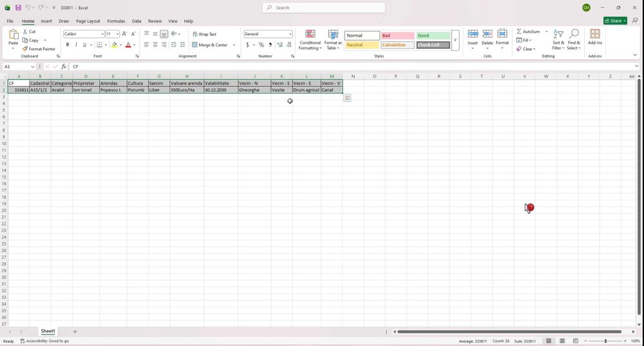The height and width of the screenshot is (346, 644).
Task: Click the Format cells icon
Action: tap(502, 33)
